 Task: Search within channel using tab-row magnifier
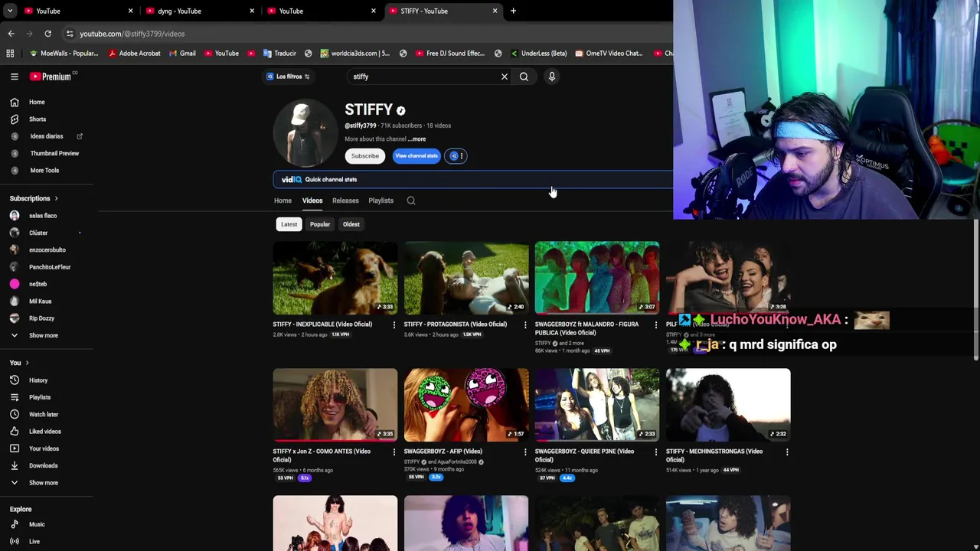[x=411, y=201]
